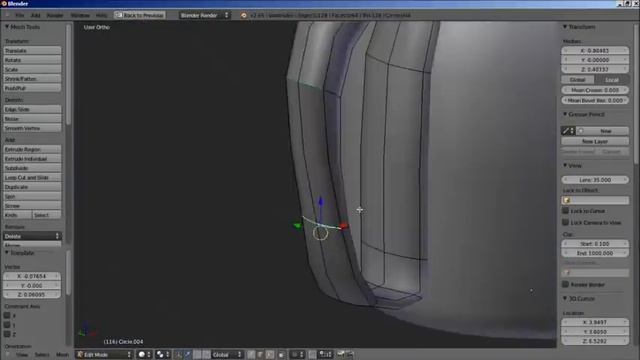Image resolution: width=640 pixels, height=360 pixels.
Task: Open the Blender Render engine dropdown
Action: point(204,15)
